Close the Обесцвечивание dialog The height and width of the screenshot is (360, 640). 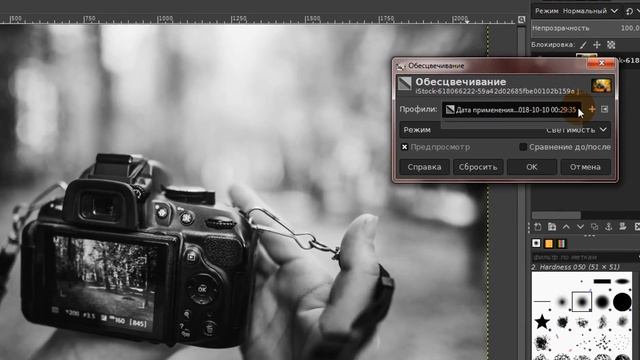point(601,63)
